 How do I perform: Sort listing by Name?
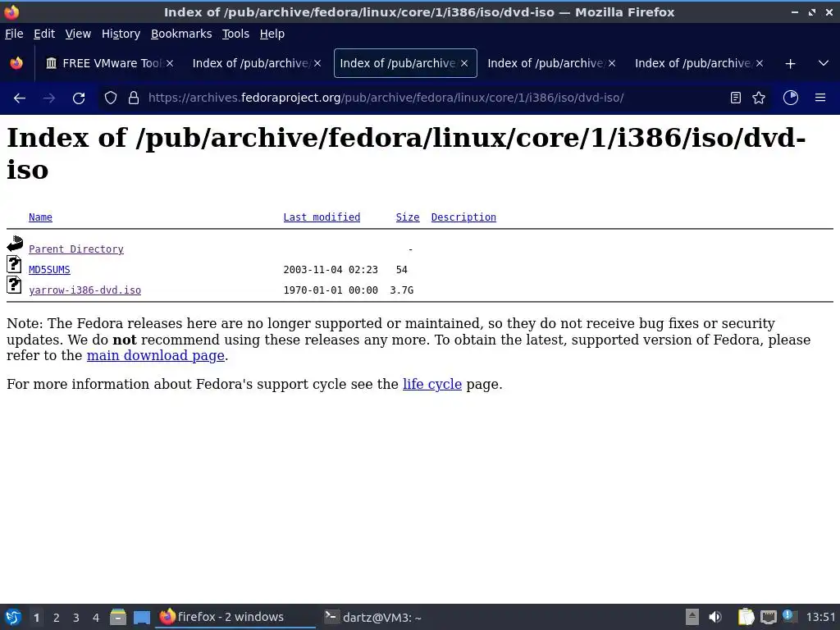(x=40, y=217)
